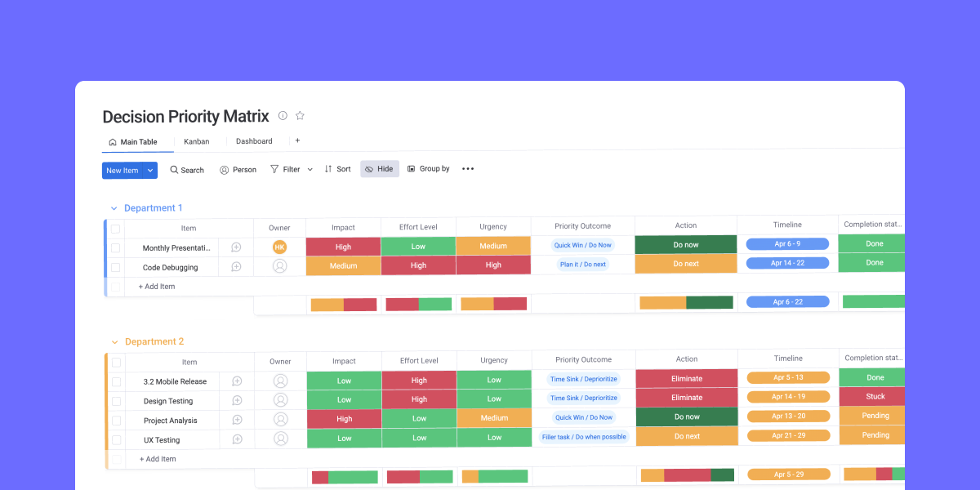The width and height of the screenshot is (980, 490).
Task: Open the conversation icon for Code Debugging
Action: pyautogui.click(x=236, y=267)
